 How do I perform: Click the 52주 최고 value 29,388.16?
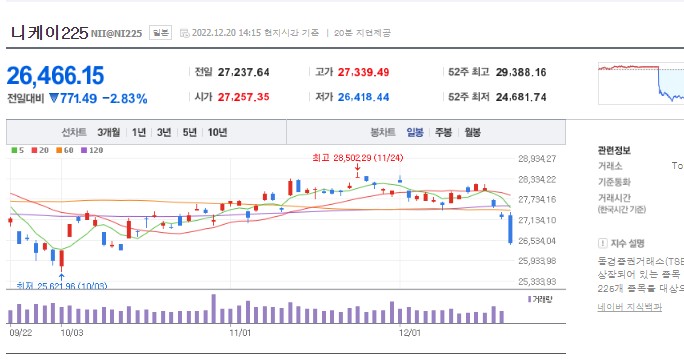pyautogui.click(x=521, y=72)
